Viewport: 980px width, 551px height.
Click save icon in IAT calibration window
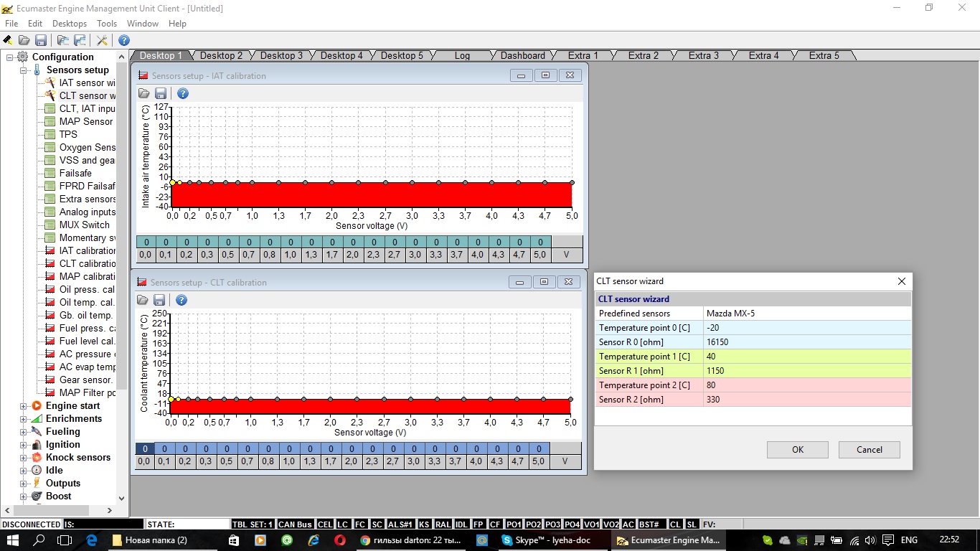tap(161, 93)
